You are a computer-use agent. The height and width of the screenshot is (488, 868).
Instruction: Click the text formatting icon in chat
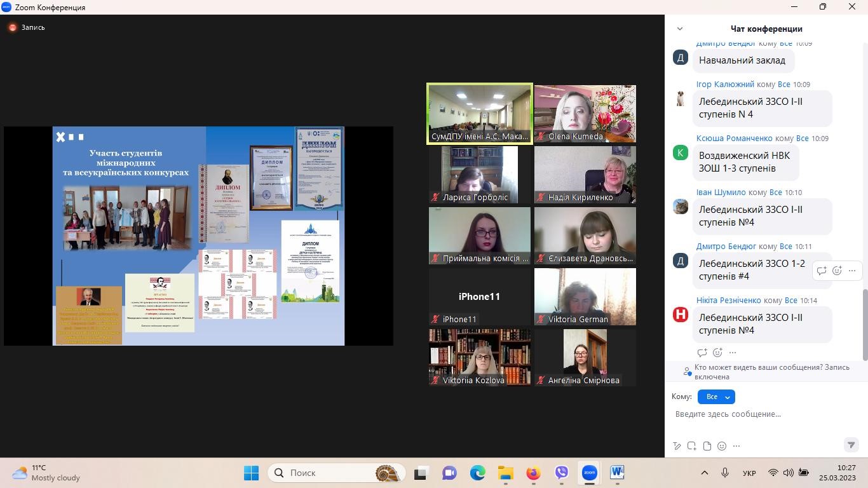[677, 446]
